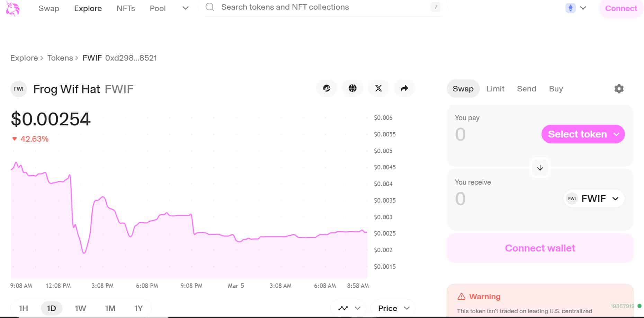Open the Swap navigation item
Image resolution: width=644 pixels, height=318 pixels.
tap(49, 8)
